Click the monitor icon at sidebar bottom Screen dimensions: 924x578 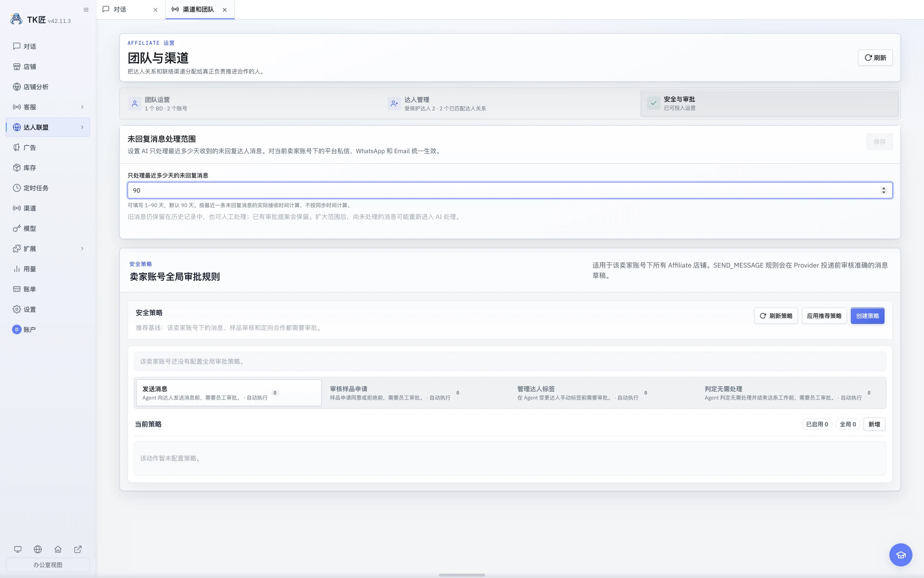(x=18, y=549)
